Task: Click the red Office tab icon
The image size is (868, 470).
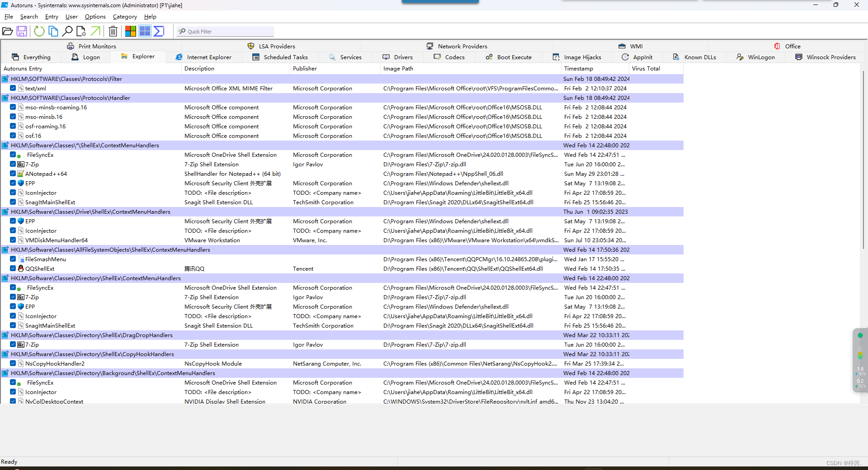Action: click(777, 46)
